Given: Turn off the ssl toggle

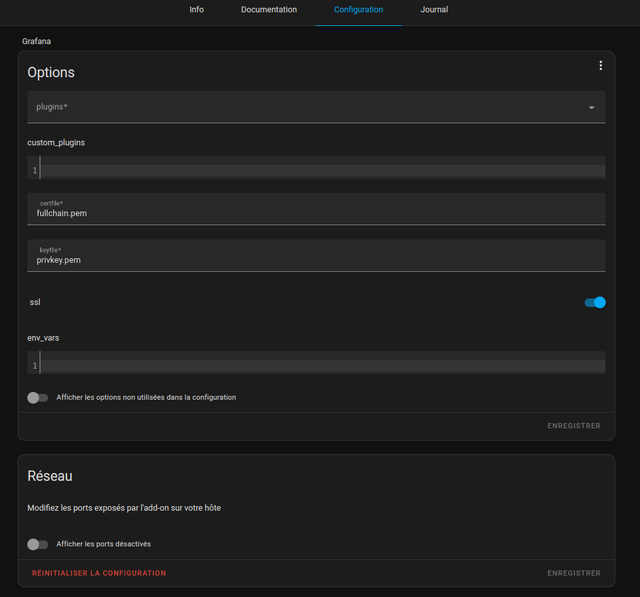Looking at the screenshot, I should point(595,302).
